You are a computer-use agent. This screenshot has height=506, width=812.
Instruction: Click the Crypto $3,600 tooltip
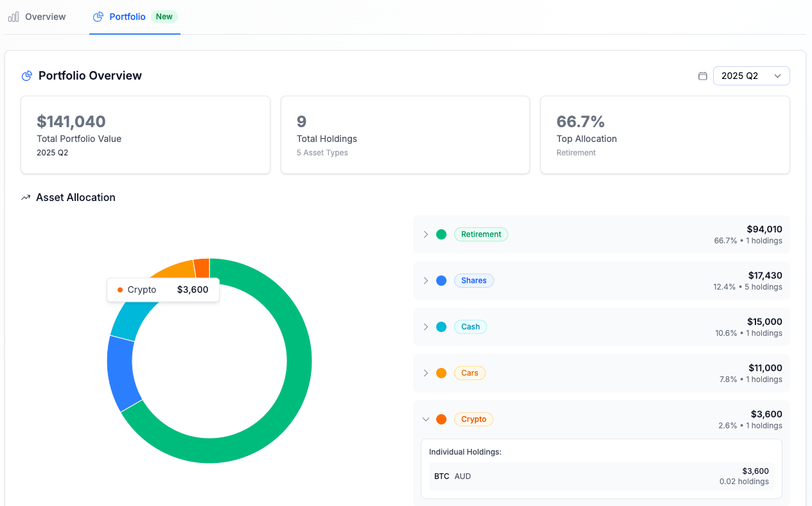click(163, 290)
